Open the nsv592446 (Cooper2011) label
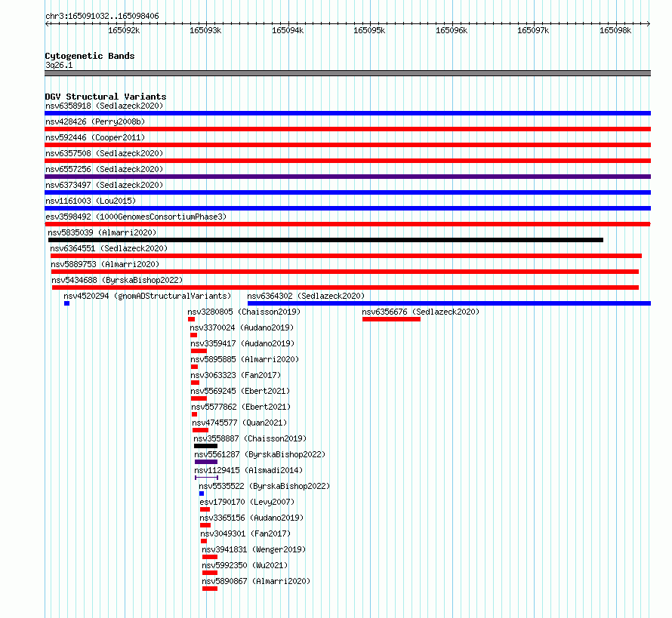Image resolution: width=672 pixels, height=618 pixels. (95, 137)
